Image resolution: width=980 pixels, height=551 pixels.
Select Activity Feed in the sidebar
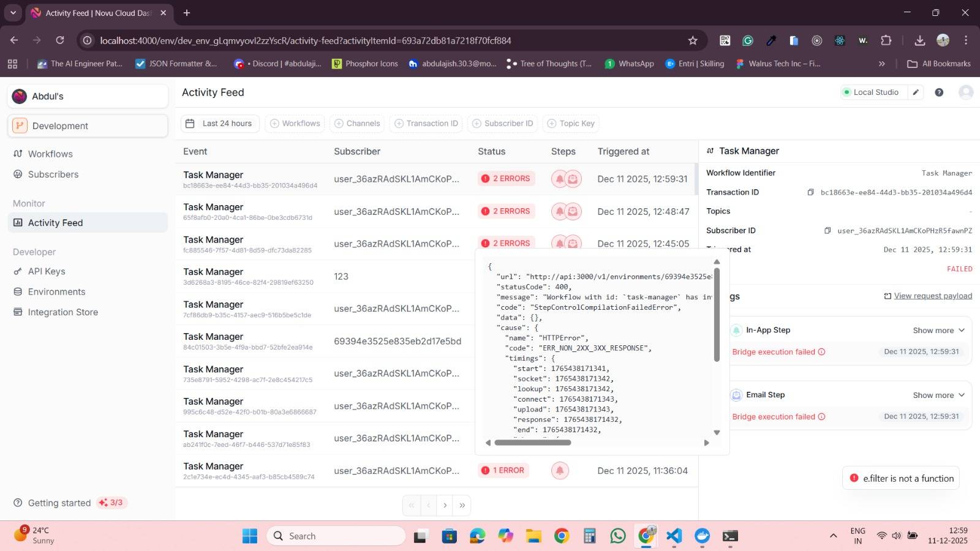[x=88, y=223]
